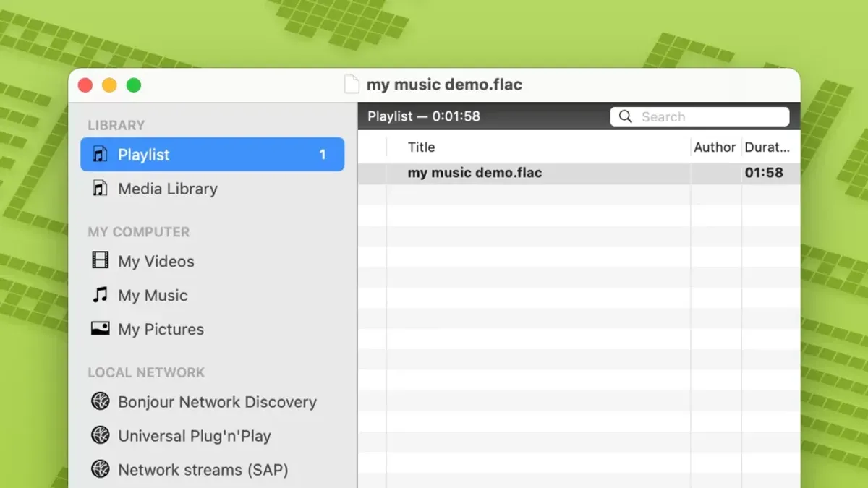
Task: Sort playlist by Title column header
Action: click(538, 147)
